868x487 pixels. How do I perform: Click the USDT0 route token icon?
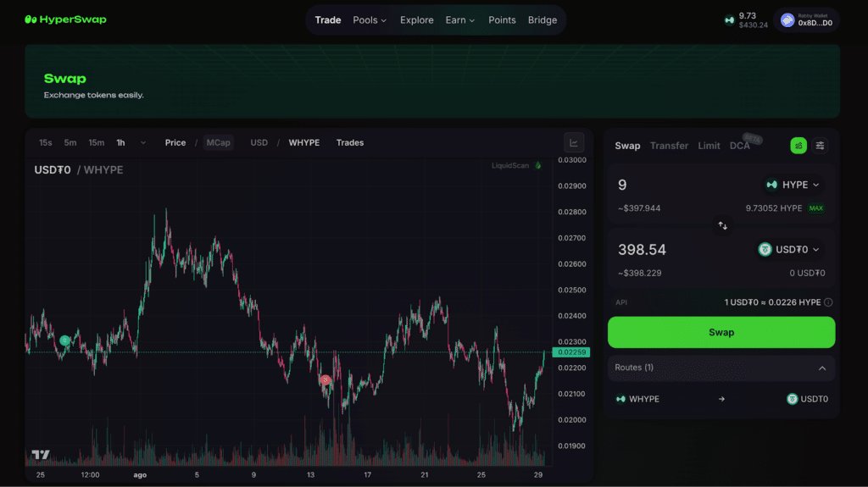click(x=793, y=399)
